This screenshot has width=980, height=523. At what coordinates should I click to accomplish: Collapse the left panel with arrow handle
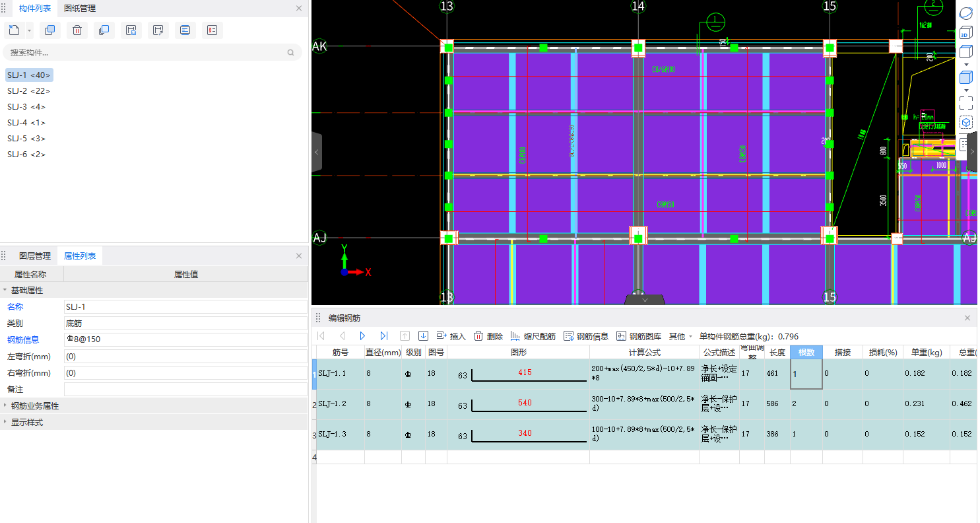pyautogui.click(x=316, y=152)
